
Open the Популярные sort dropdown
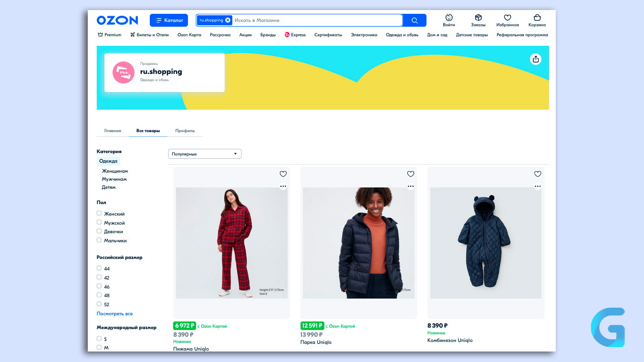(205, 154)
